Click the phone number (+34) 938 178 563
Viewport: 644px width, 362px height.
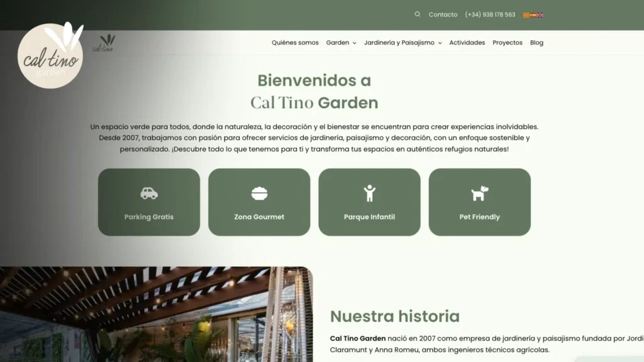[x=490, y=14]
